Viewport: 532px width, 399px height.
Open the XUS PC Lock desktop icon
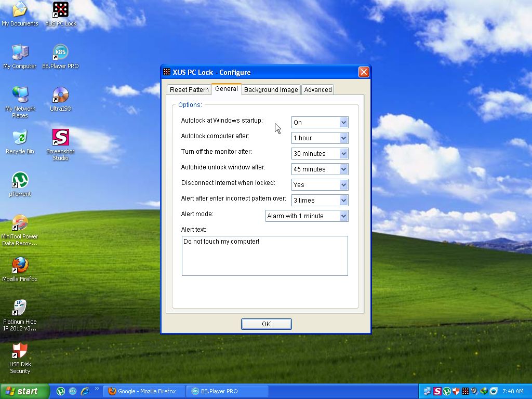click(61, 10)
